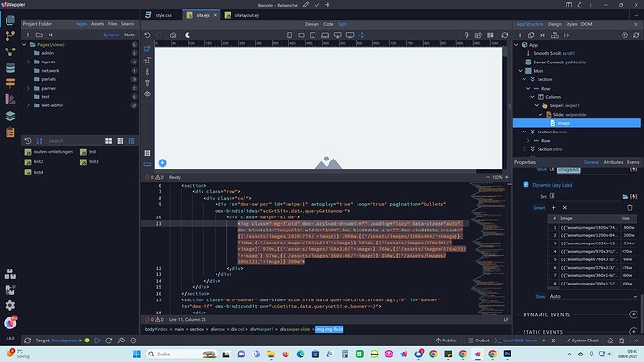The height and width of the screenshot is (362, 644).
Task: Toggle design view visibility eye icon
Action: click(x=147, y=94)
